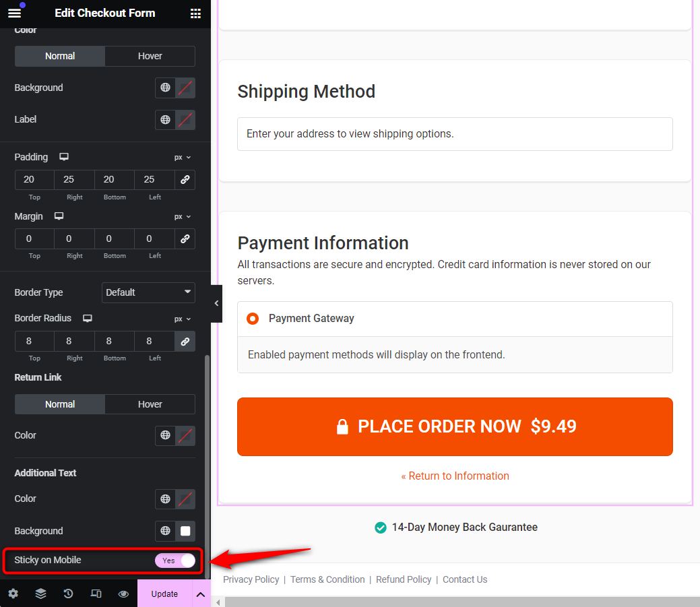Click the link icon to unlink Padding values
This screenshot has width=700, height=607.
tap(185, 179)
